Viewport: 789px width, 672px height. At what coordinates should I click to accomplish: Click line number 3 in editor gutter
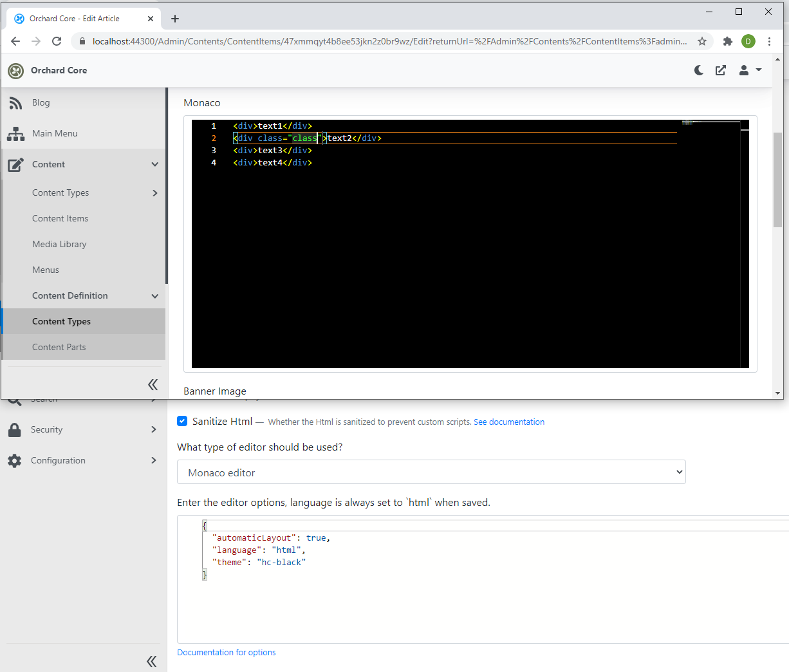click(x=214, y=151)
